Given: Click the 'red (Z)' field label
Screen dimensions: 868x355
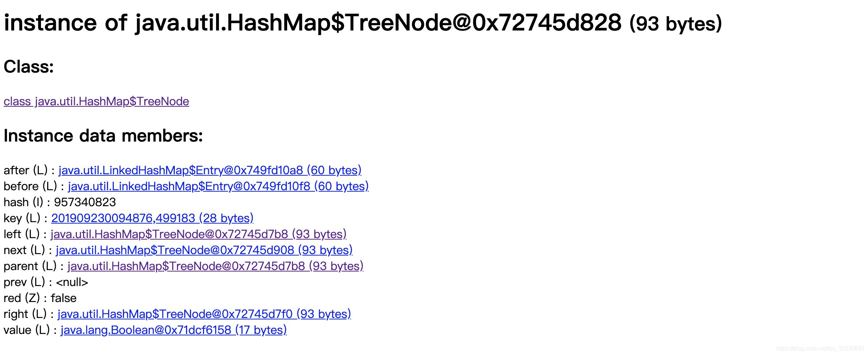Looking at the screenshot, I should click(21, 298).
